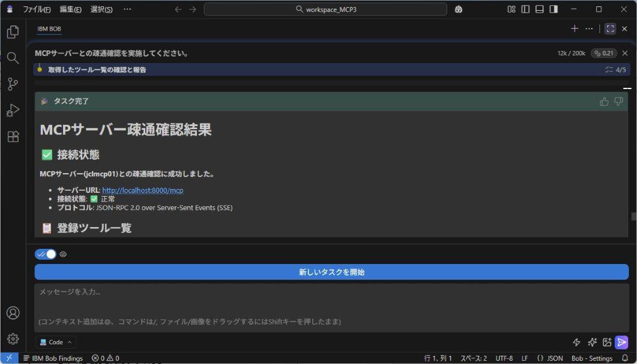Open the Extensions view

13,136
